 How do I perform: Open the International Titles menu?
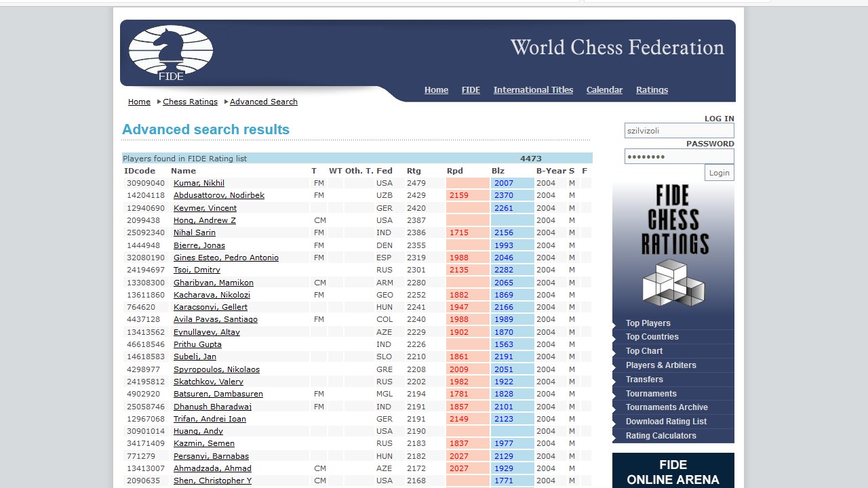click(533, 90)
